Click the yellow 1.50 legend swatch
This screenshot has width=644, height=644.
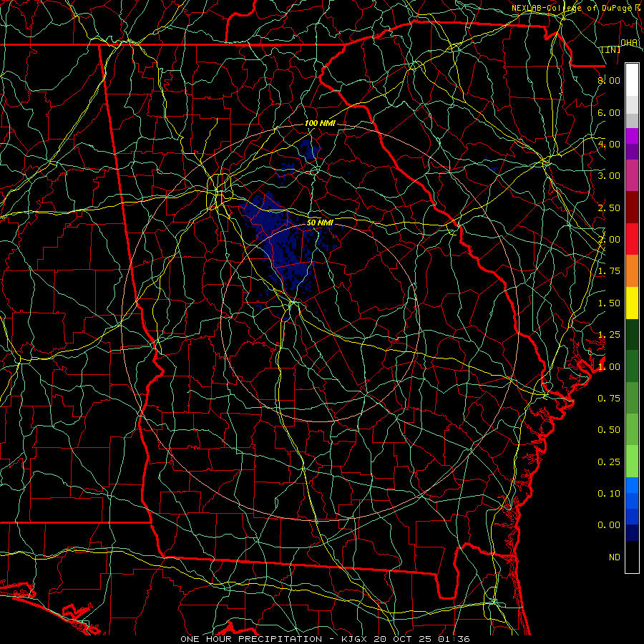(632, 303)
